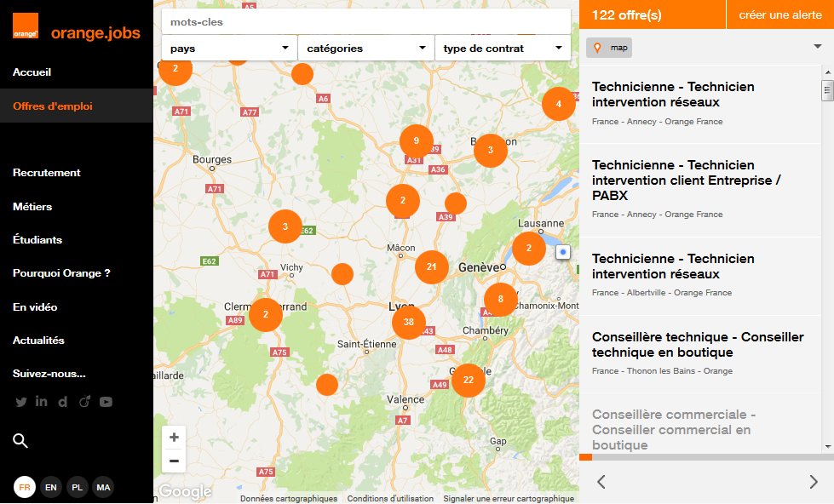The height and width of the screenshot is (504, 834).
Task: Open Signaler une erreur cartographique link
Action: tap(509, 499)
